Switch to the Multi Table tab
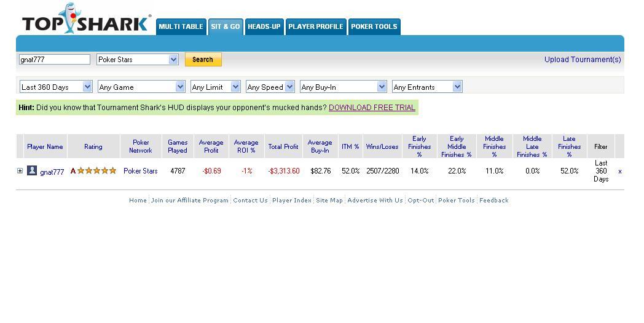 pos(181,26)
